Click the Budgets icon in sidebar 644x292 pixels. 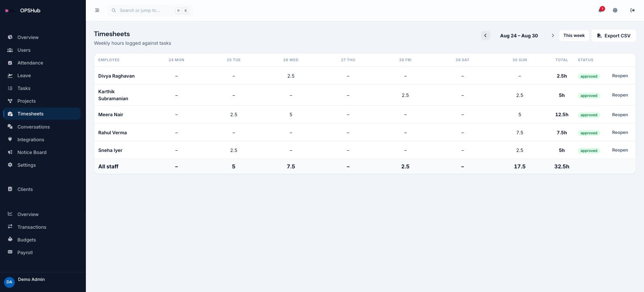pyautogui.click(x=10, y=239)
